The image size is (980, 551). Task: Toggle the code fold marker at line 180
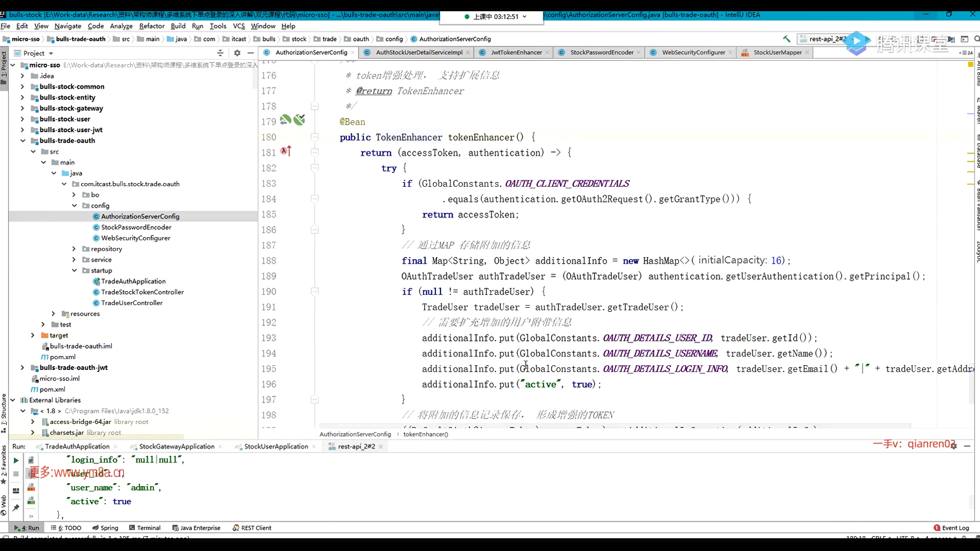(x=315, y=137)
